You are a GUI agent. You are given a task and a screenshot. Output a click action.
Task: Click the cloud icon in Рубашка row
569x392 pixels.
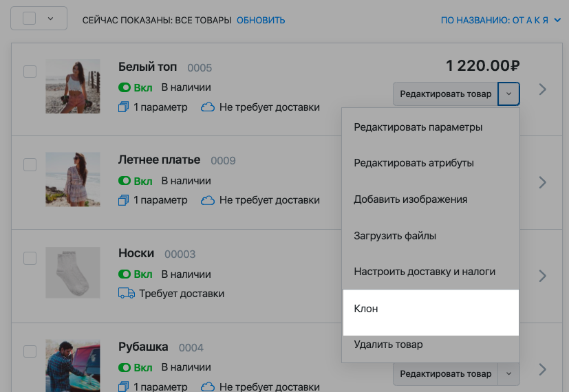coord(208,386)
